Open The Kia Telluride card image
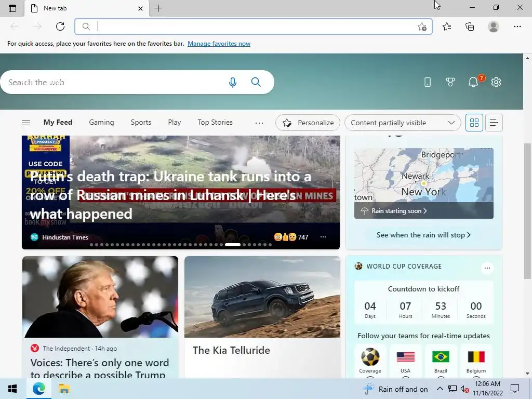Viewport: 532px width, 399px height. [x=262, y=297]
